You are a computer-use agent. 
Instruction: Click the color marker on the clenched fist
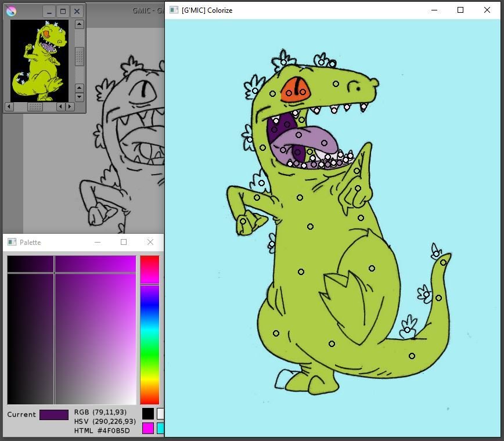click(x=243, y=221)
